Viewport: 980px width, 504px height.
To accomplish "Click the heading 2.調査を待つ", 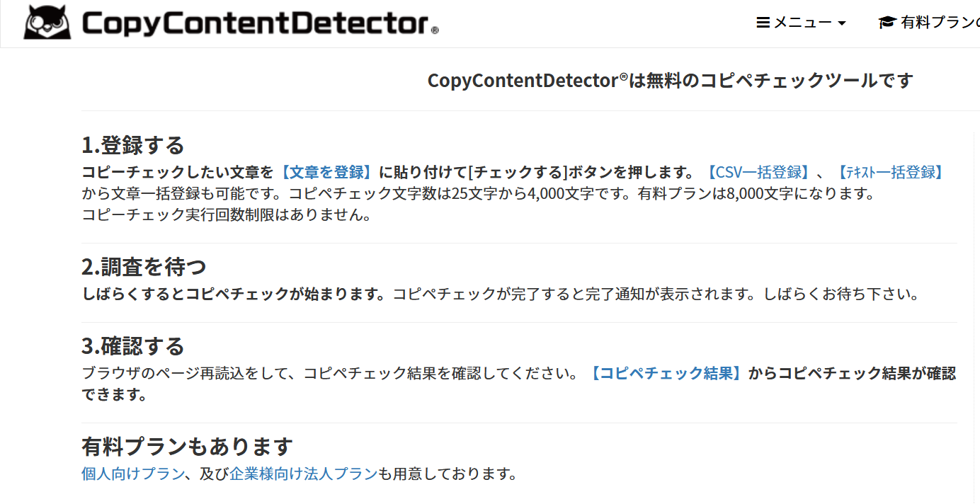I will coord(144,267).
